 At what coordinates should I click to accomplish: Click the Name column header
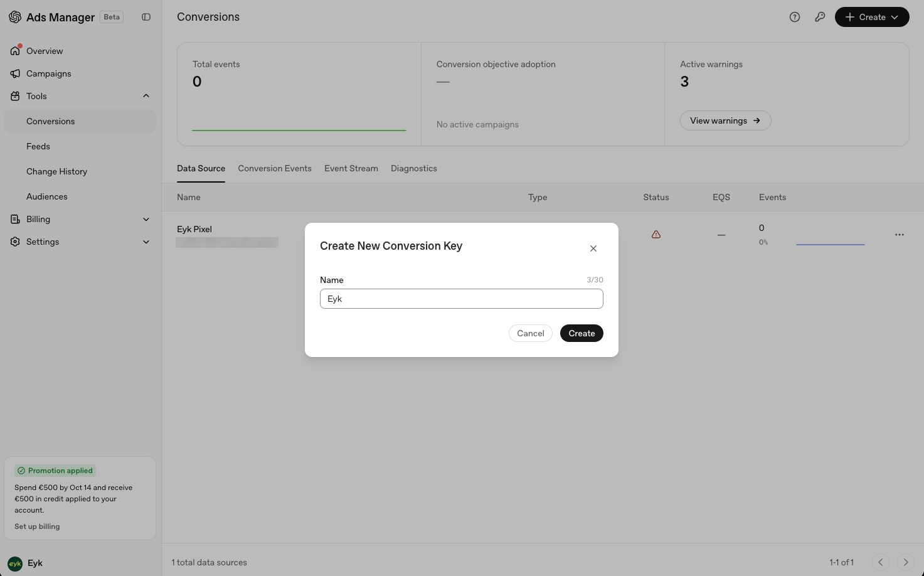click(x=189, y=197)
